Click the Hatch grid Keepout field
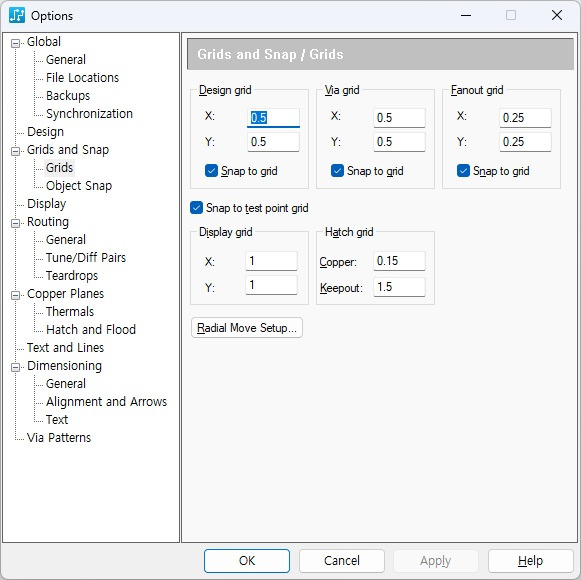 point(399,287)
